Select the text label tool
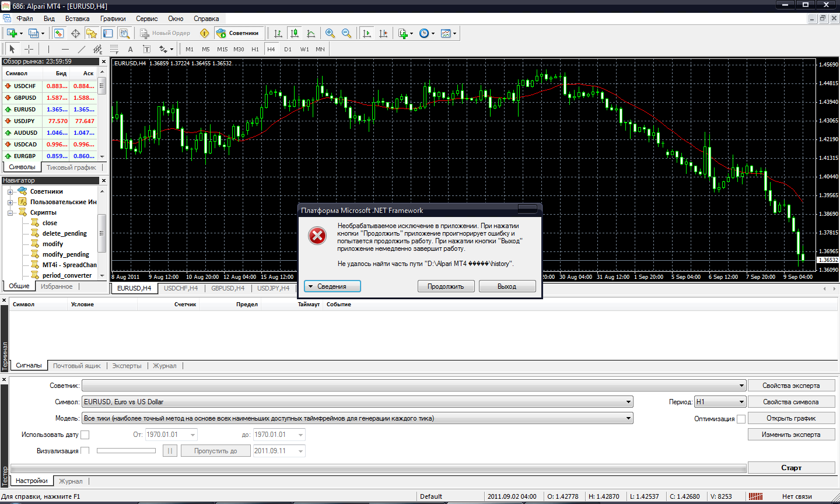The image size is (840, 504). [146, 49]
